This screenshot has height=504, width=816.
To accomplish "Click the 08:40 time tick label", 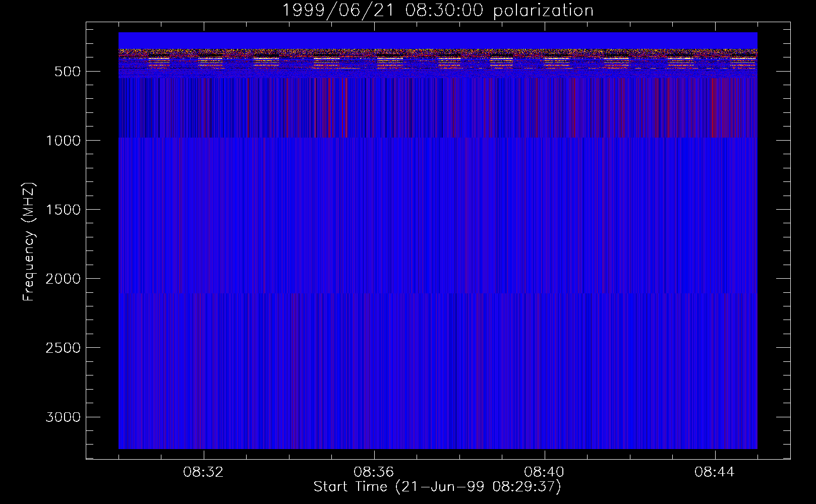I will [x=544, y=472].
